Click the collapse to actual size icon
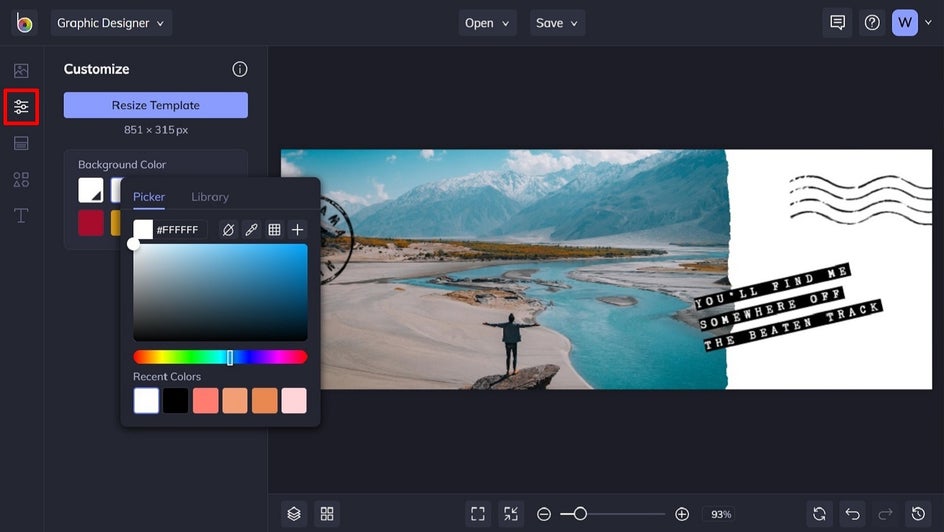 point(511,514)
